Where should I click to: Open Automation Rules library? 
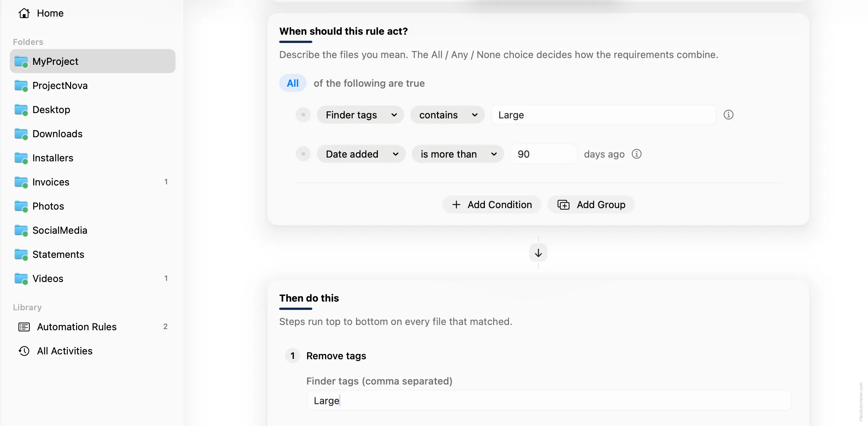point(92,327)
